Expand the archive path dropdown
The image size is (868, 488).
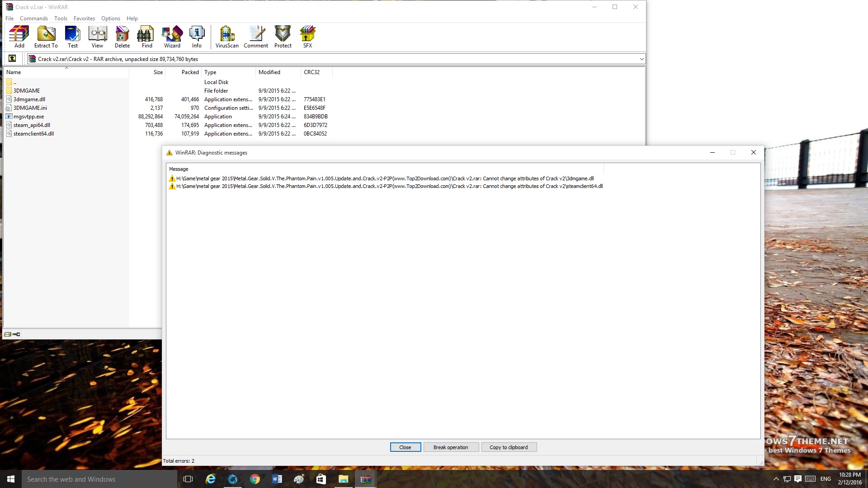pyautogui.click(x=641, y=59)
